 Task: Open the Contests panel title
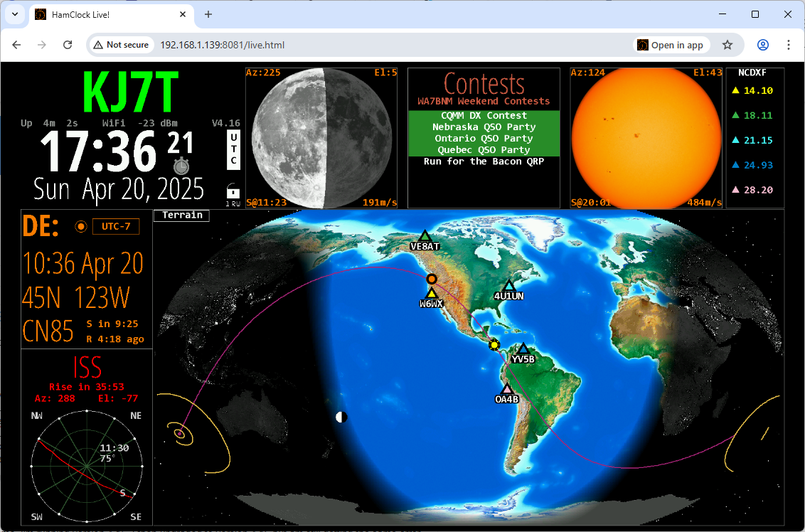pos(483,84)
